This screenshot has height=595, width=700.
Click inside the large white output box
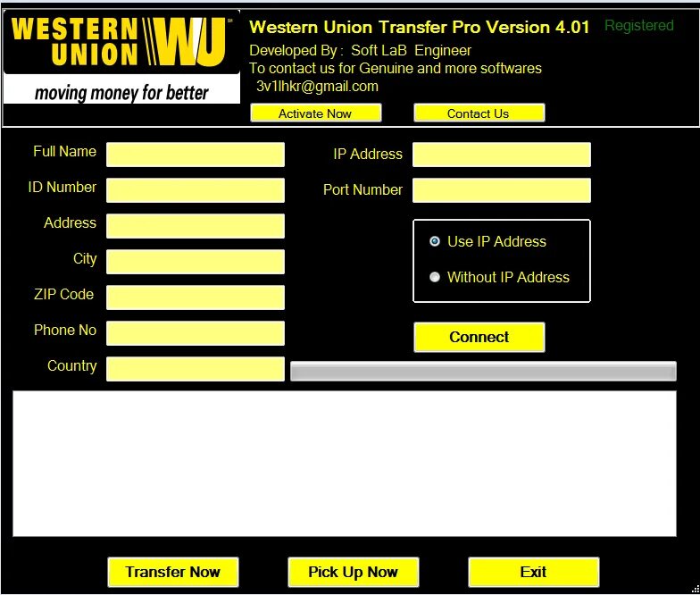click(x=345, y=464)
